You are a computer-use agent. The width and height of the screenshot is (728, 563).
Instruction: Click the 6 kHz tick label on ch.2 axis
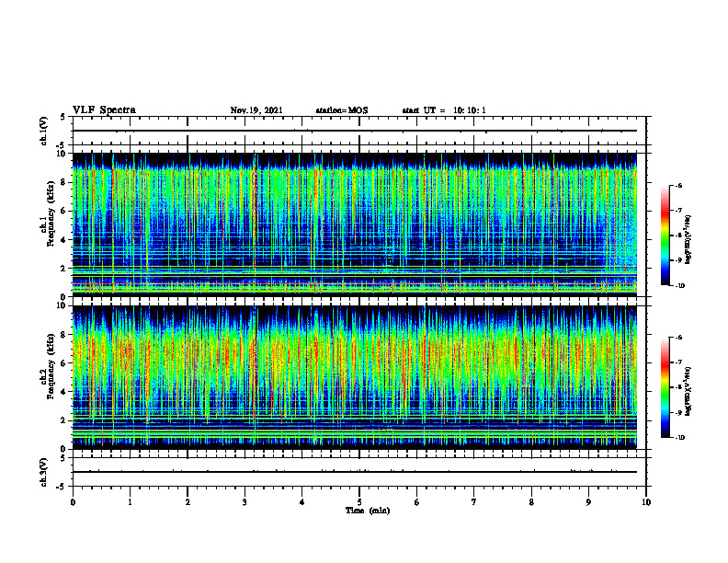(64, 363)
